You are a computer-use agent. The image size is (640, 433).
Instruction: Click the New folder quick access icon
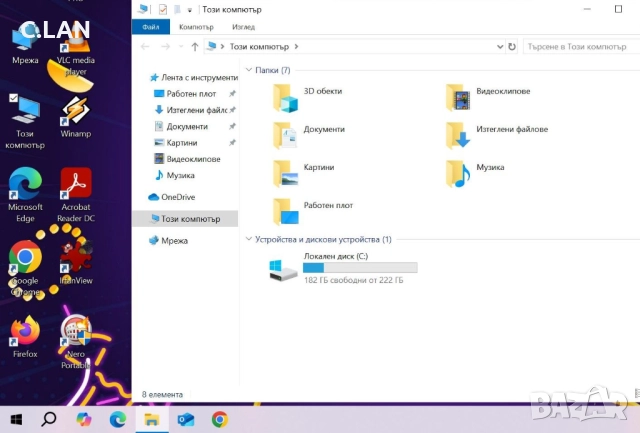pyautogui.click(x=177, y=9)
